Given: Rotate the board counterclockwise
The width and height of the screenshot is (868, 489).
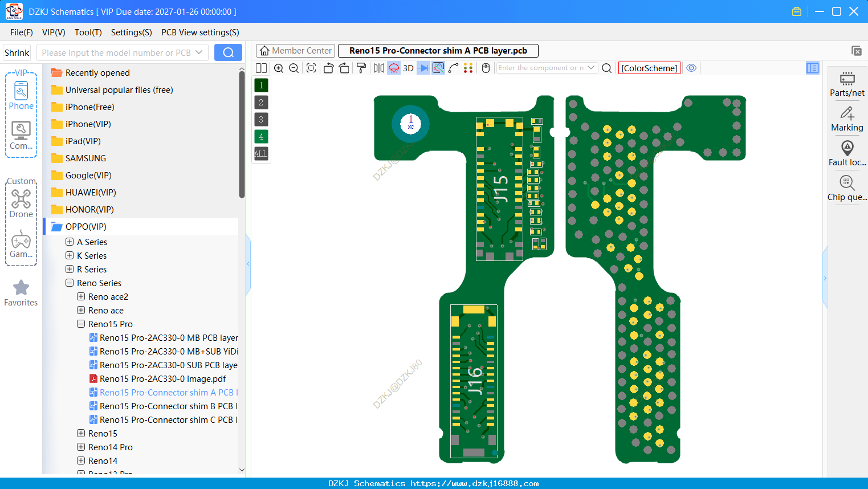Looking at the screenshot, I should 328,68.
